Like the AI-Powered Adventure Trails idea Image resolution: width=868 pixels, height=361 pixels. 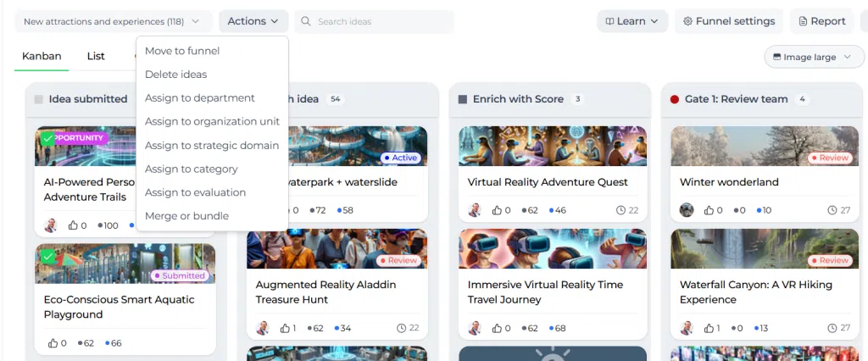pos(73,225)
